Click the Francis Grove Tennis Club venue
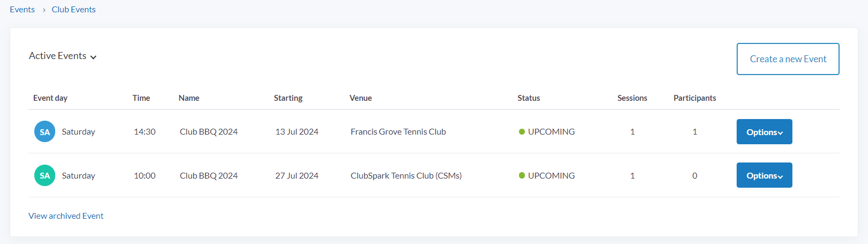 pos(398,132)
